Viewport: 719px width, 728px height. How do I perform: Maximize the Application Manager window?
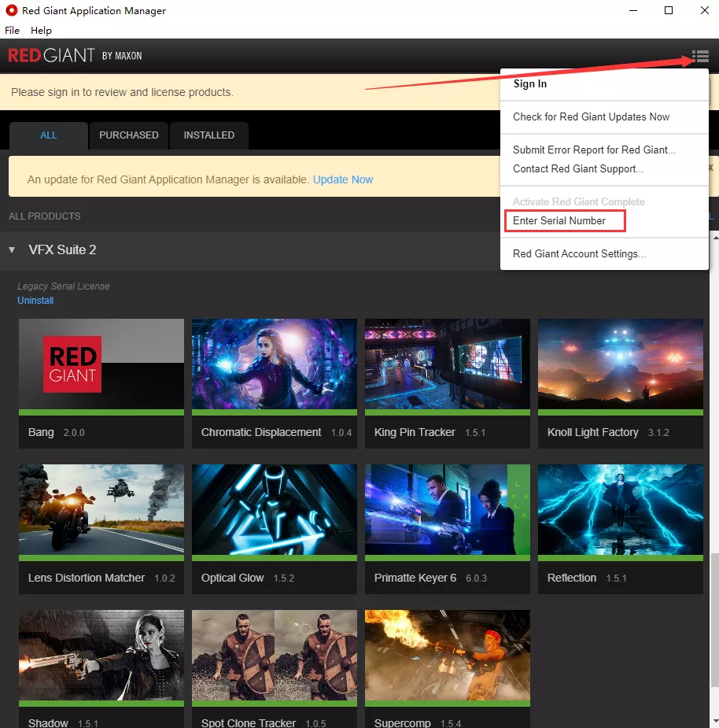tap(669, 10)
